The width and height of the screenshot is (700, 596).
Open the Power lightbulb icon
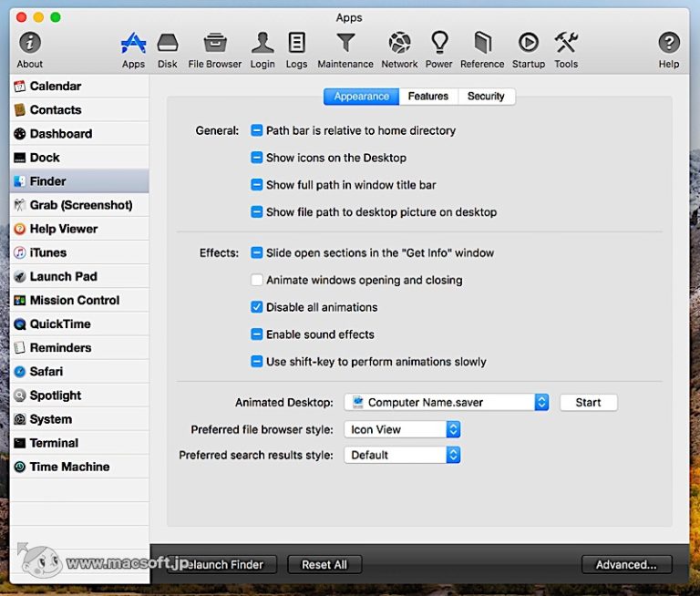pyautogui.click(x=438, y=49)
